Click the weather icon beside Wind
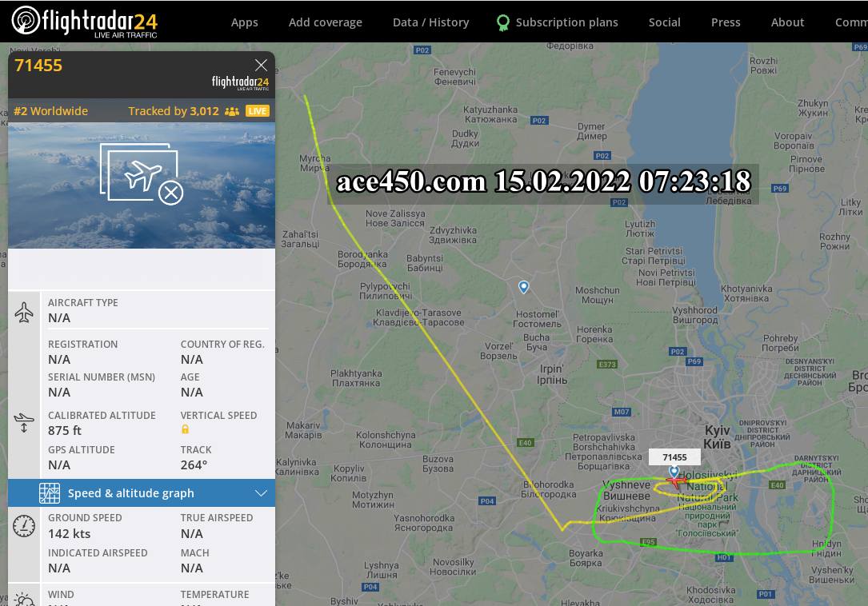 [x=24, y=600]
